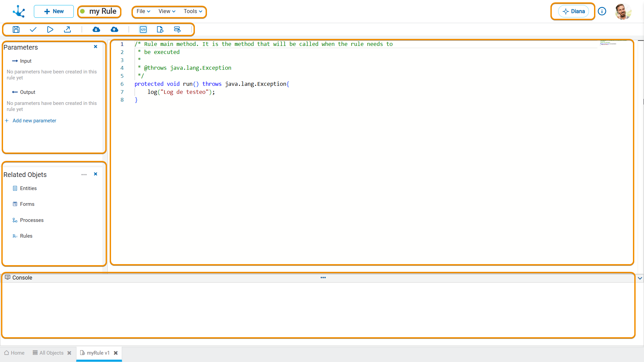Switch to the All Objects tab

pyautogui.click(x=48, y=353)
